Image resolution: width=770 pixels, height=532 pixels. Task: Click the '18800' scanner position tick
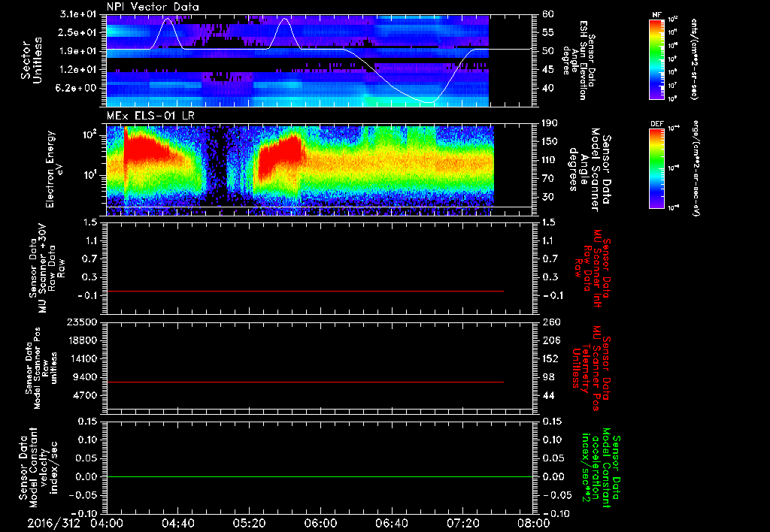81,340
